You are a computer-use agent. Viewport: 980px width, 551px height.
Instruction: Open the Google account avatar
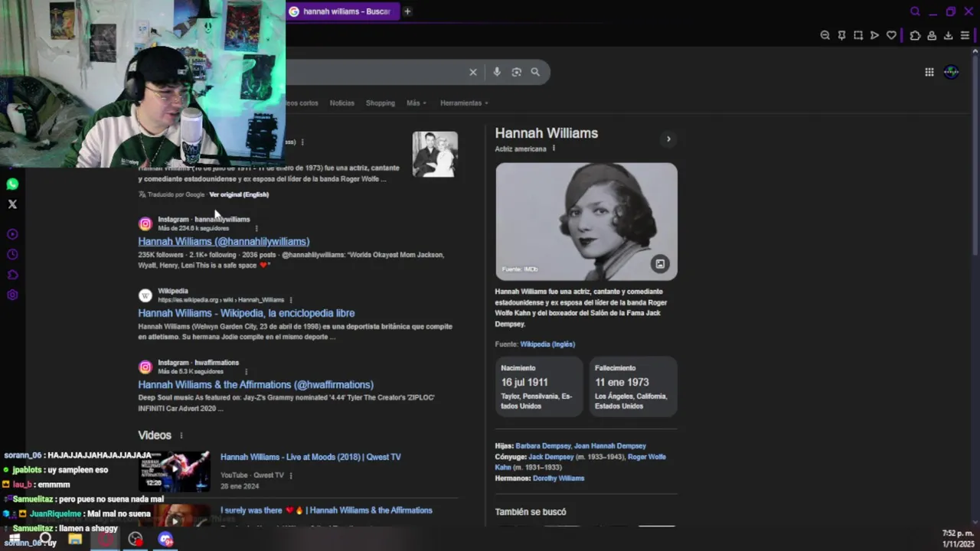click(951, 72)
